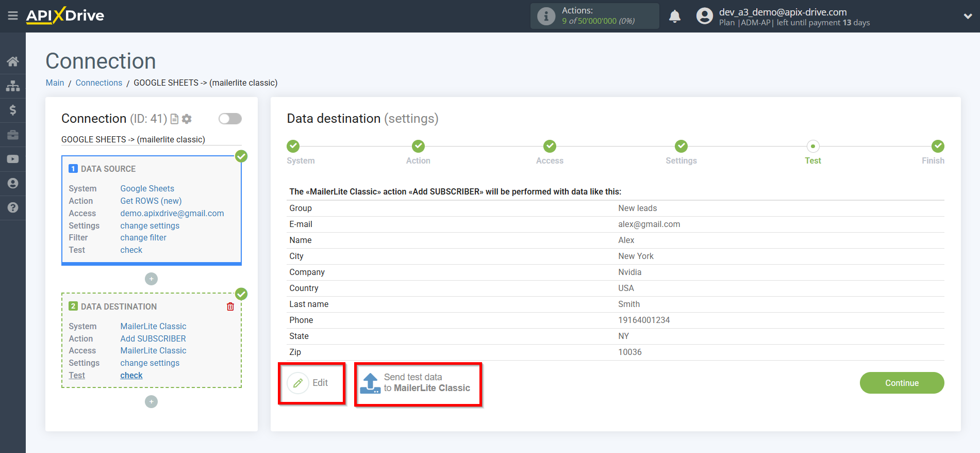980x453 pixels.
Task: Click the Actions counter 9 of 50'000'000
Action: 598,21
